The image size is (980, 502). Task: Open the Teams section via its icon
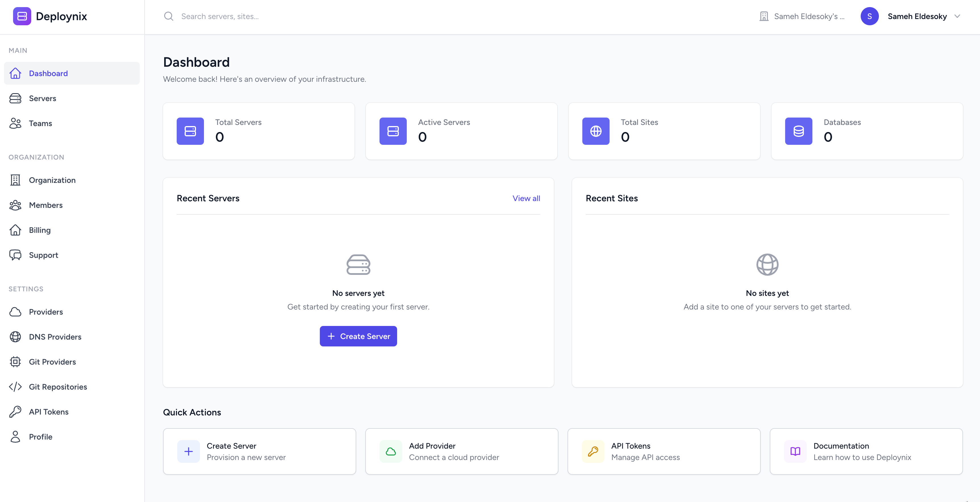15,123
